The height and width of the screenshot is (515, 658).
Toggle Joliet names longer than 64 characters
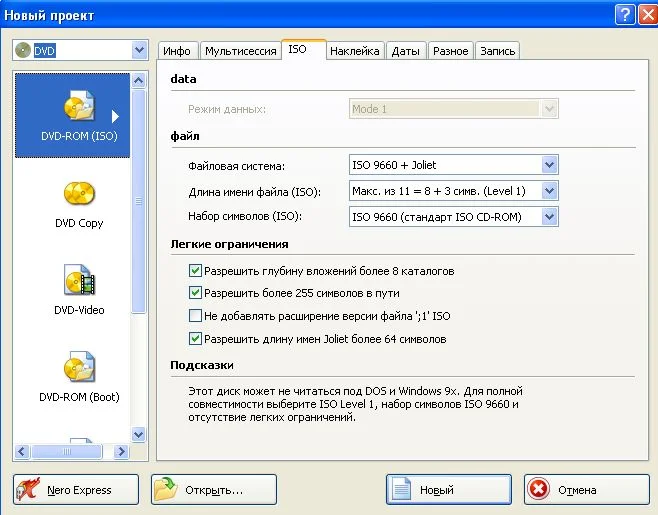pyautogui.click(x=195, y=338)
